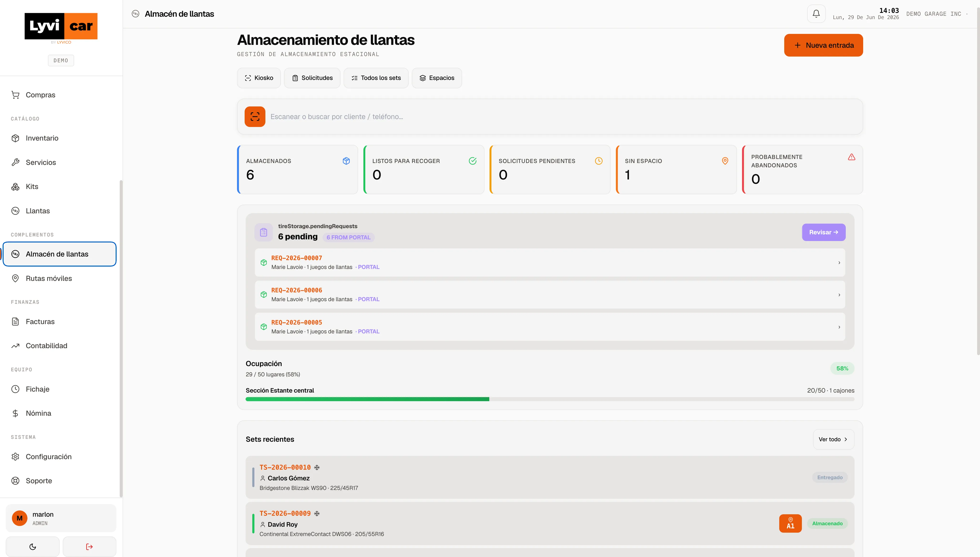The height and width of the screenshot is (557, 980).
Task: Click the Solicitudes pendientes clock icon
Action: [x=599, y=161]
